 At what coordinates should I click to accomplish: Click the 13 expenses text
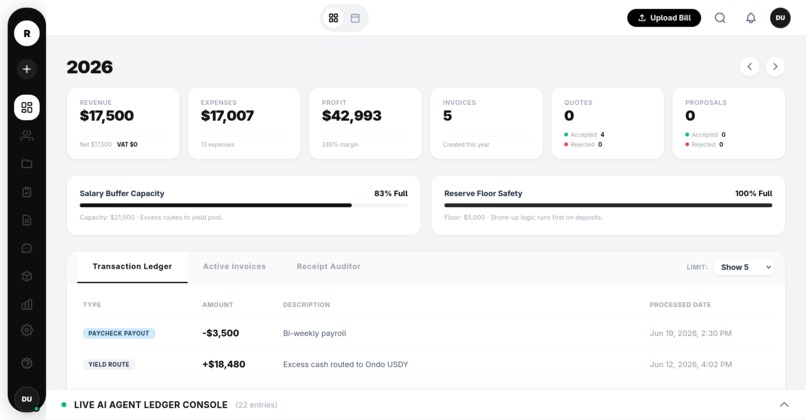[x=217, y=144]
